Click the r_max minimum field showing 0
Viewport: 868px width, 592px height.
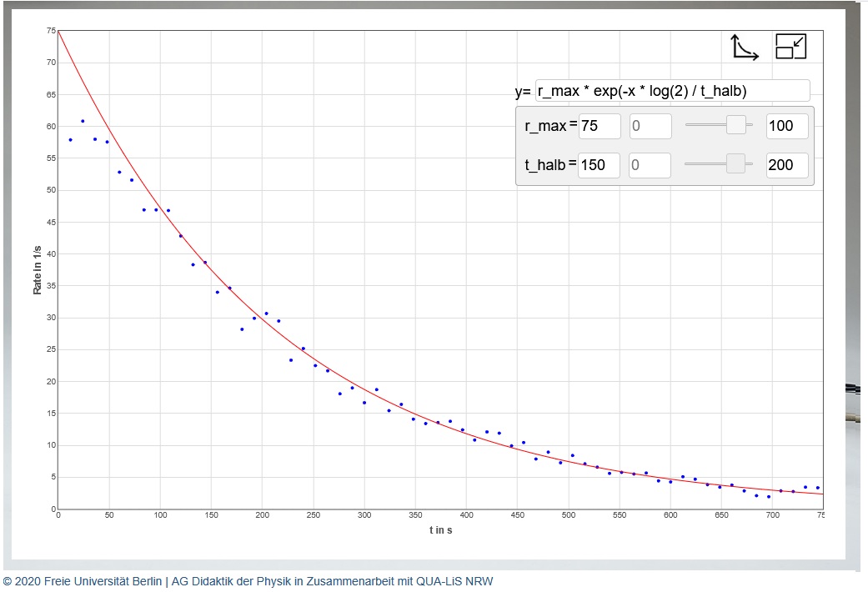pos(650,126)
